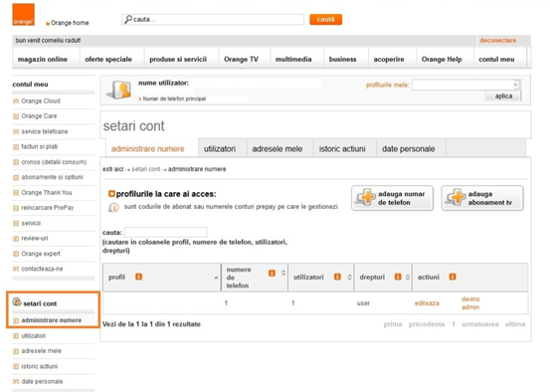550x392 pixels.
Task: Open Orange Cloud in sidebar
Action: coord(41,101)
